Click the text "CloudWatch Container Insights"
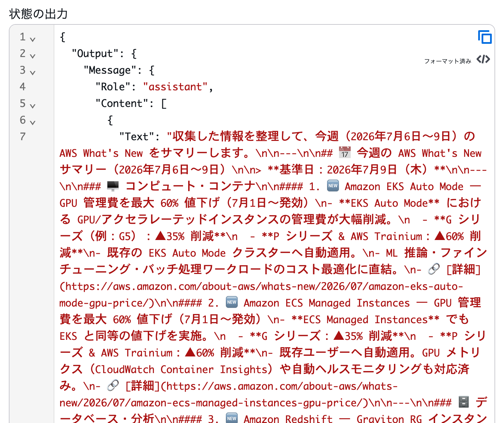Image resolution: width=504 pixels, height=423 pixels. (x=182, y=370)
